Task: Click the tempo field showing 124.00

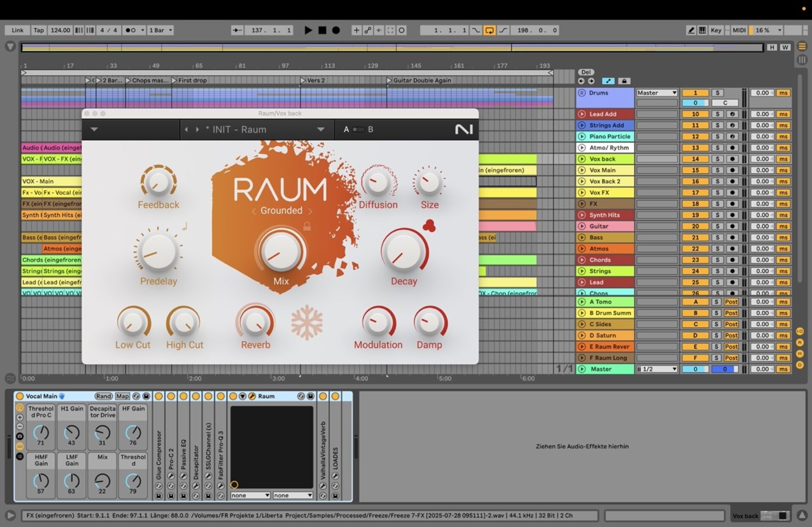Action: pyautogui.click(x=60, y=30)
